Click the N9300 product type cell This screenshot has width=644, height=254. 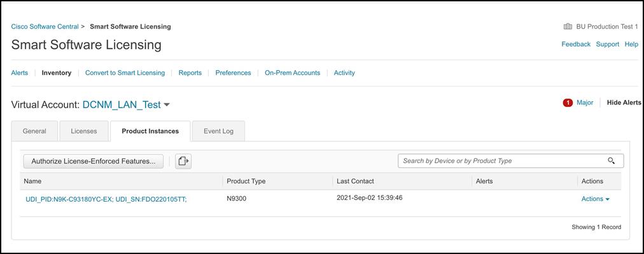pyautogui.click(x=237, y=198)
